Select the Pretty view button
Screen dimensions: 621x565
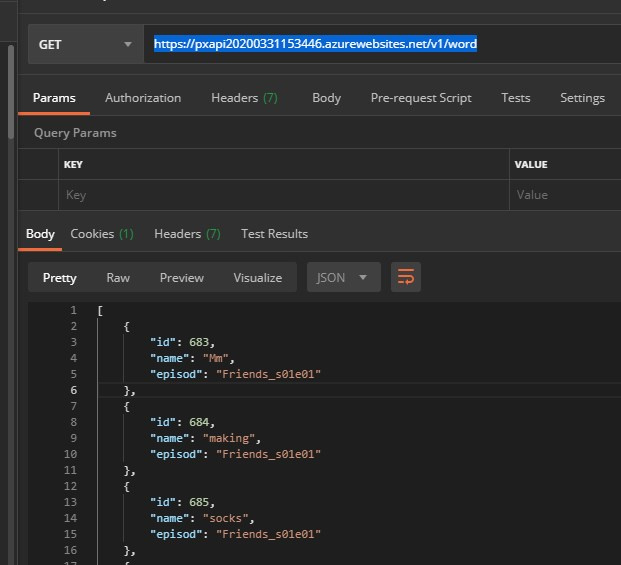[x=59, y=278]
